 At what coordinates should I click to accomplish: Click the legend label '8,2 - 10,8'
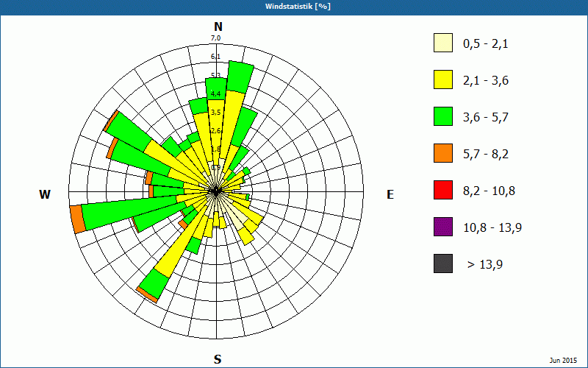point(489,191)
